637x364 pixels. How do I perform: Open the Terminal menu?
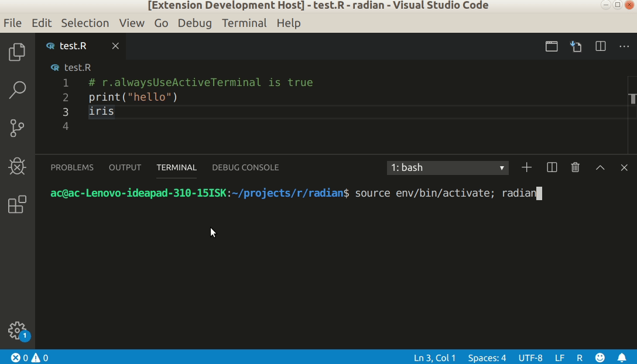point(244,23)
